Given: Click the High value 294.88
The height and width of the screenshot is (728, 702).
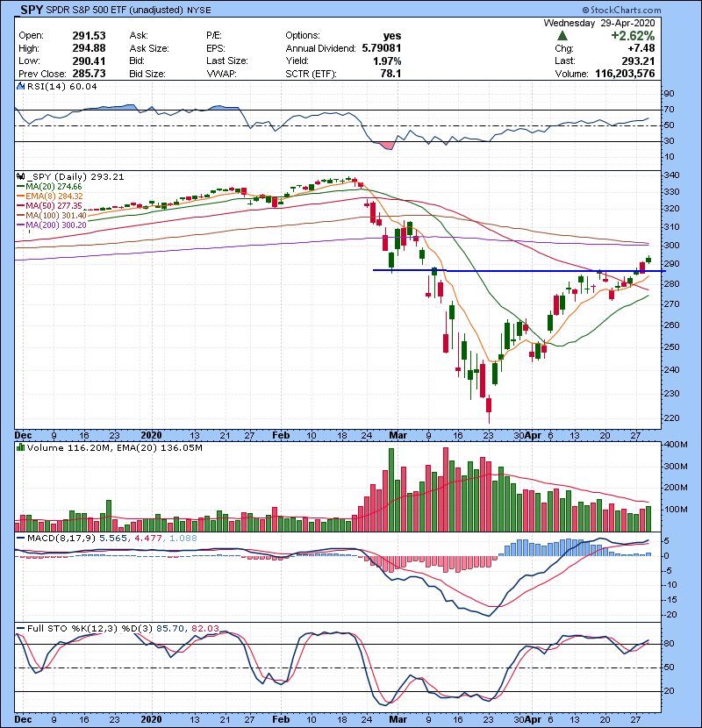Looking at the screenshot, I should click(x=89, y=48).
